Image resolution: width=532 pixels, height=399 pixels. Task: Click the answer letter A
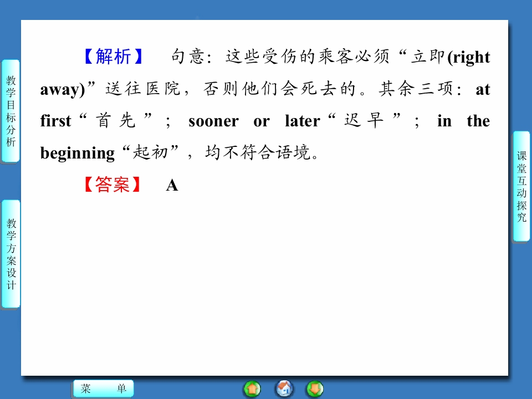coord(172,186)
